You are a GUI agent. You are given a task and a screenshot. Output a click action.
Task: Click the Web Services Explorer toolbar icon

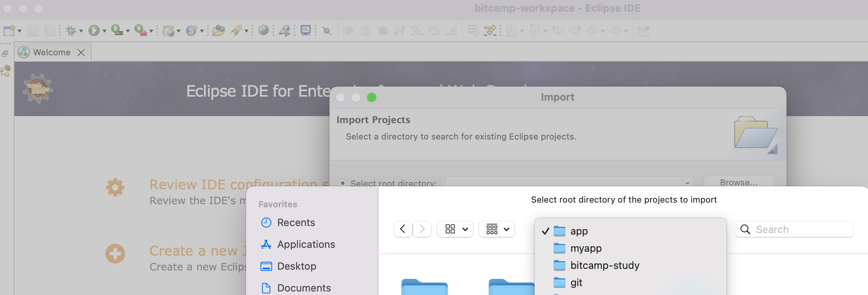coord(285,30)
